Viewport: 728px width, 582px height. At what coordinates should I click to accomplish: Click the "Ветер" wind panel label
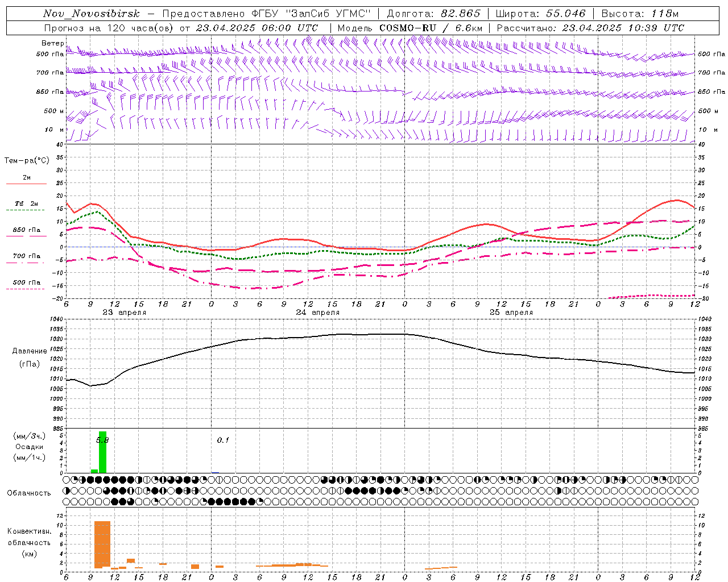click(x=52, y=43)
